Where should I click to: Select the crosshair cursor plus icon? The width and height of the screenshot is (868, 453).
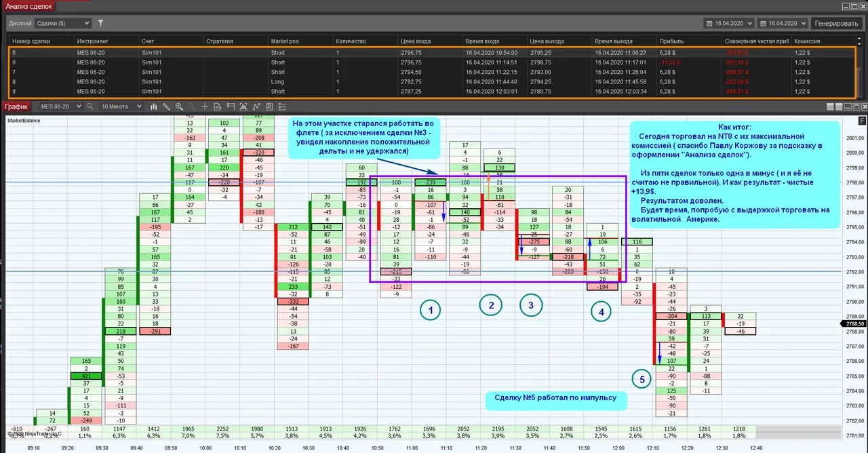tap(204, 106)
